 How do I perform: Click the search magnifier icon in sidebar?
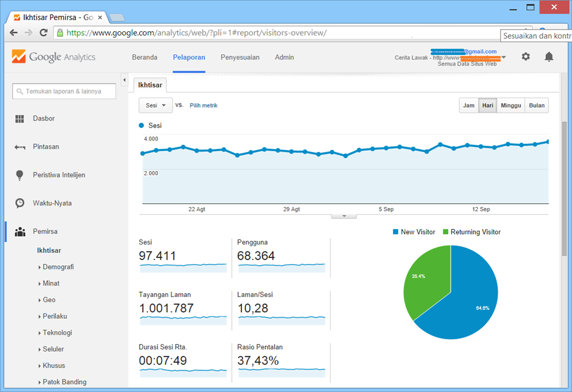20,91
